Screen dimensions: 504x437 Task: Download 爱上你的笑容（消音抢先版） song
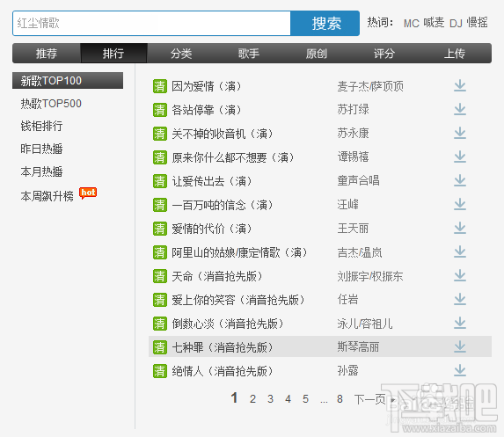[x=460, y=300]
